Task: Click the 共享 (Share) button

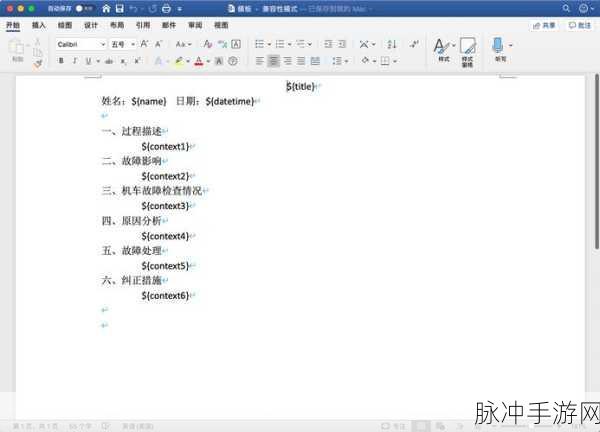Action: point(544,26)
